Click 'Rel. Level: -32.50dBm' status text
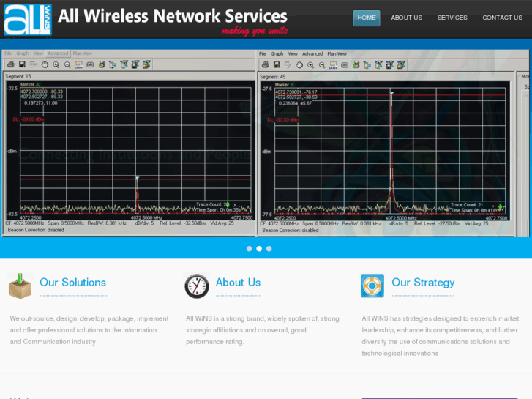This screenshot has height=399, width=532. tap(182, 223)
